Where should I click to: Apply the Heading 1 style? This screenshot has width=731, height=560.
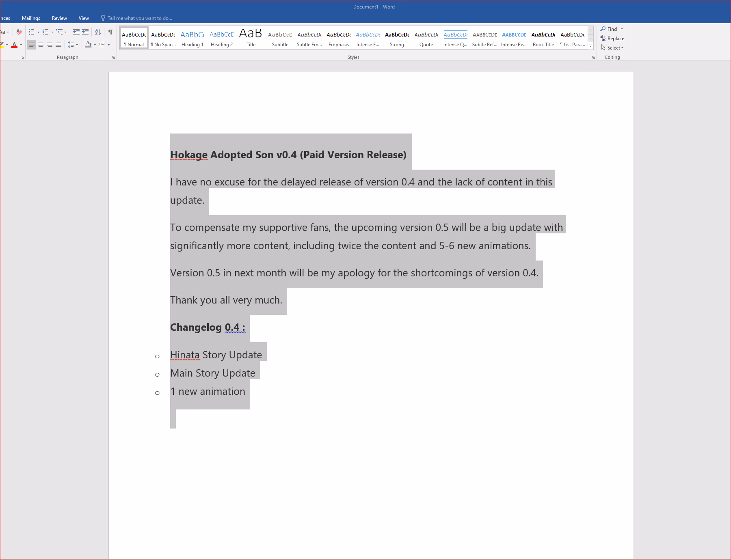coord(192,39)
